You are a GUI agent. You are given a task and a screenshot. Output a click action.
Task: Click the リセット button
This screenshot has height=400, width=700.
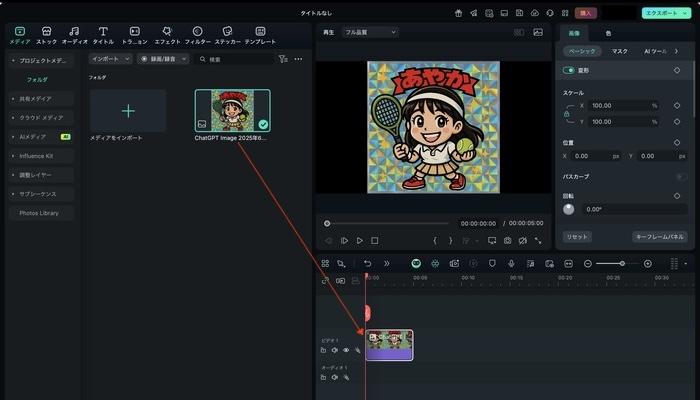point(577,237)
